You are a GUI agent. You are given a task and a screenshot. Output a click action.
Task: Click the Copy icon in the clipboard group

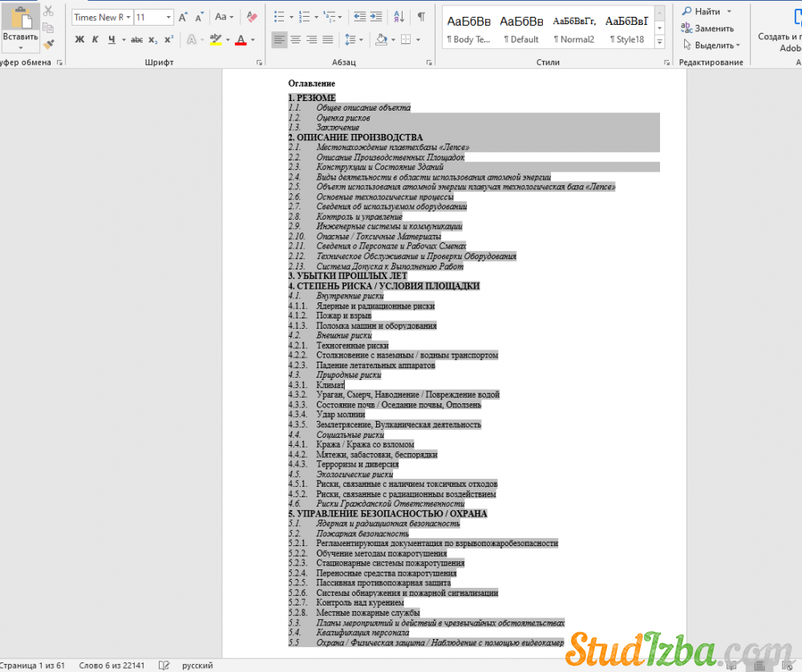pyautogui.click(x=49, y=27)
